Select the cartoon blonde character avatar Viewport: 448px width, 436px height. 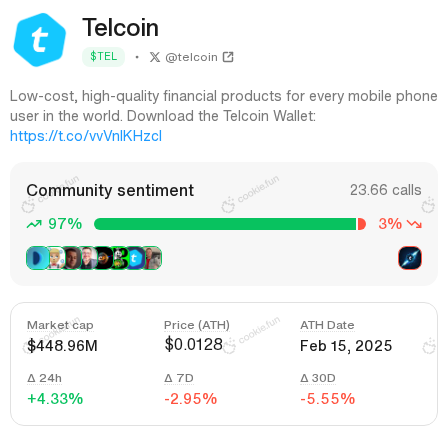pyautogui.click(x=55, y=258)
